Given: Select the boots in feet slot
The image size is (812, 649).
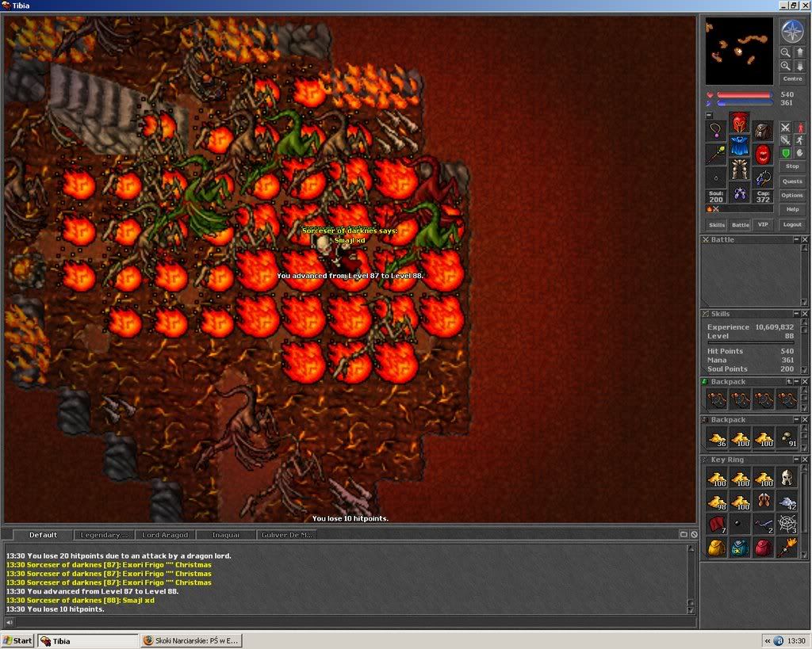Looking at the screenshot, I should tap(740, 193).
